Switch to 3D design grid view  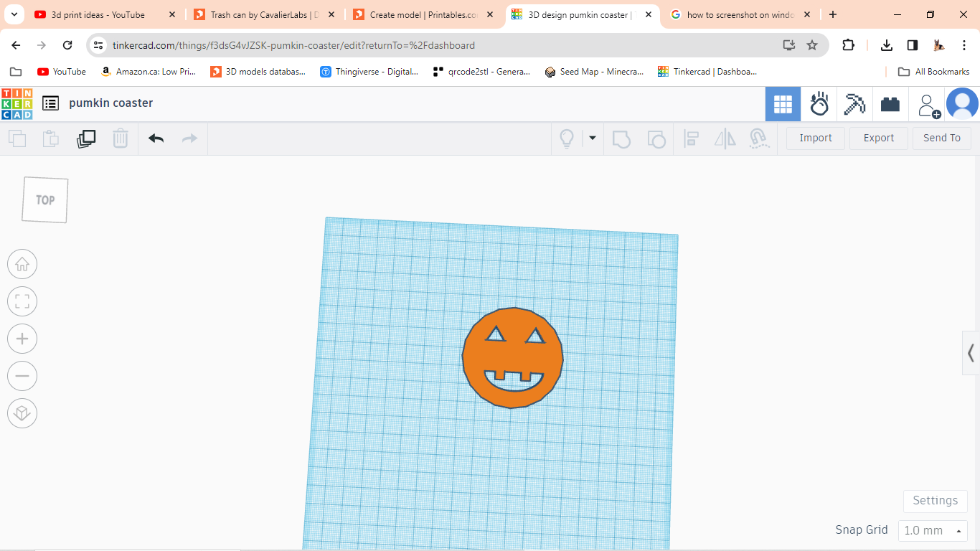tap(783, 104)
